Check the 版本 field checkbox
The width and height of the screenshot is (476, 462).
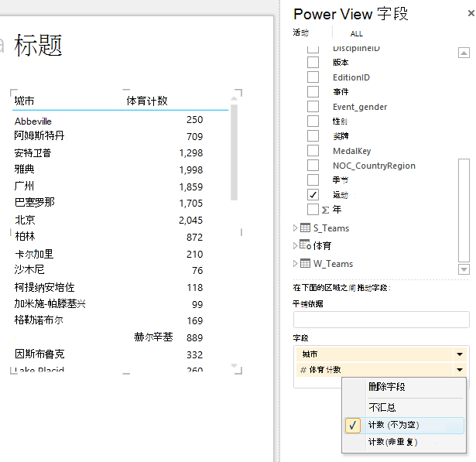click(x=313, y=62)
